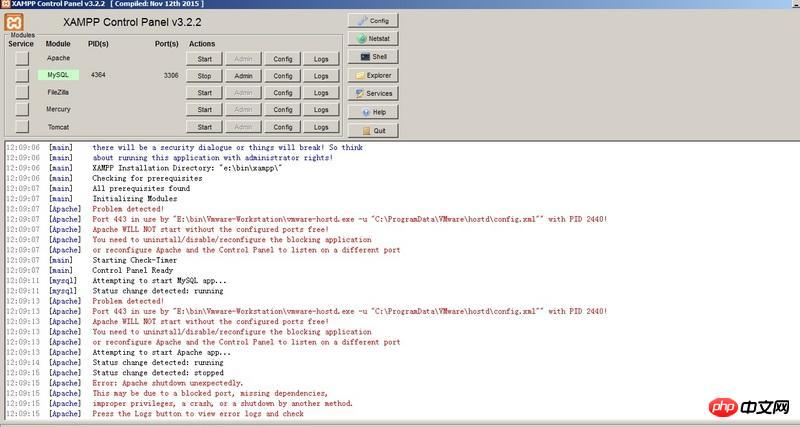This screenshot has height=427, width=800.
Task: Click the XAMPP logo icon
Action: [x=14, y=22]
